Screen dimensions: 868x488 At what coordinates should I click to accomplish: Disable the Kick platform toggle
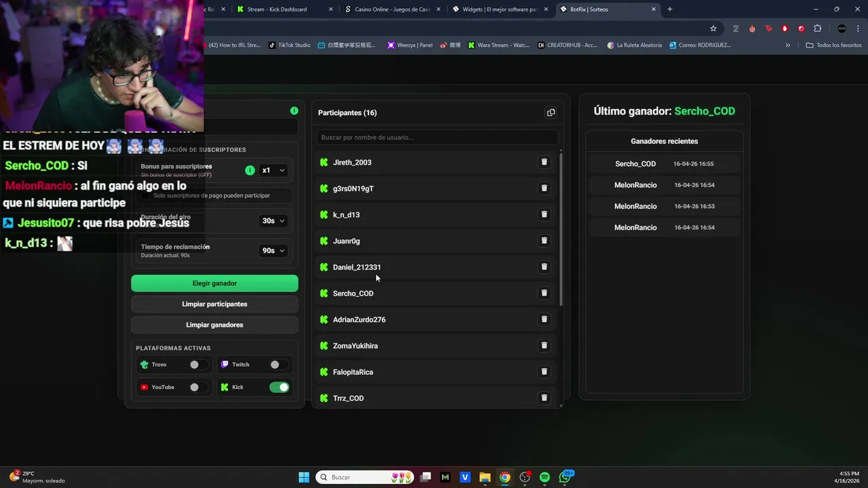(x=279, y=387)
